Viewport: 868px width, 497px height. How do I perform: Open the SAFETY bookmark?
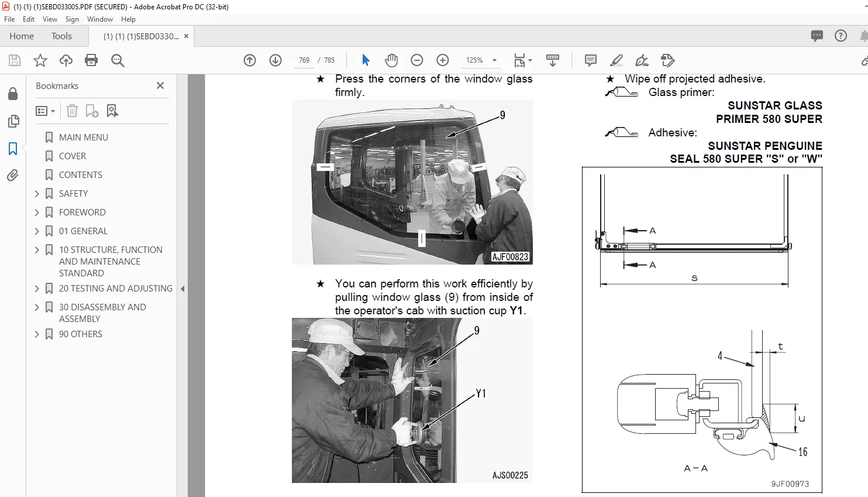pyautogui.click(x=73, y=194)
